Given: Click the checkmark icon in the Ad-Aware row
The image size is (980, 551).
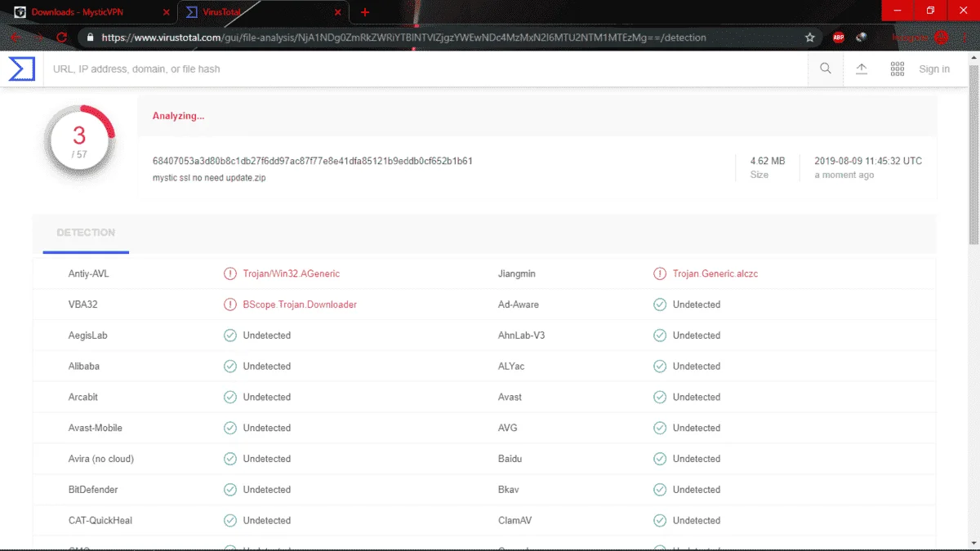Looking at the screenshot, I should pyautogui.click(x=660, y=304).
